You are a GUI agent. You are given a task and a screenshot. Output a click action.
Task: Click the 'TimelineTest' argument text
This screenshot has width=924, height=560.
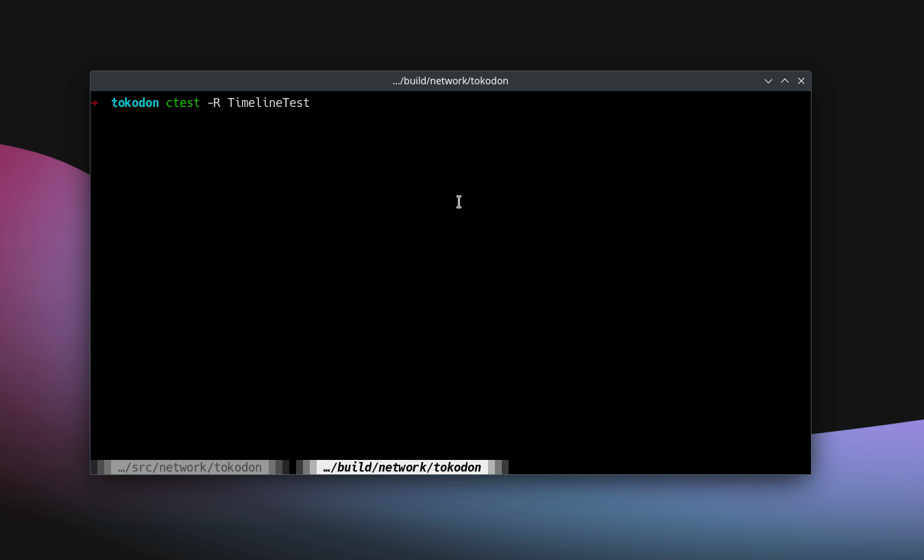click(x=269, y=104)
